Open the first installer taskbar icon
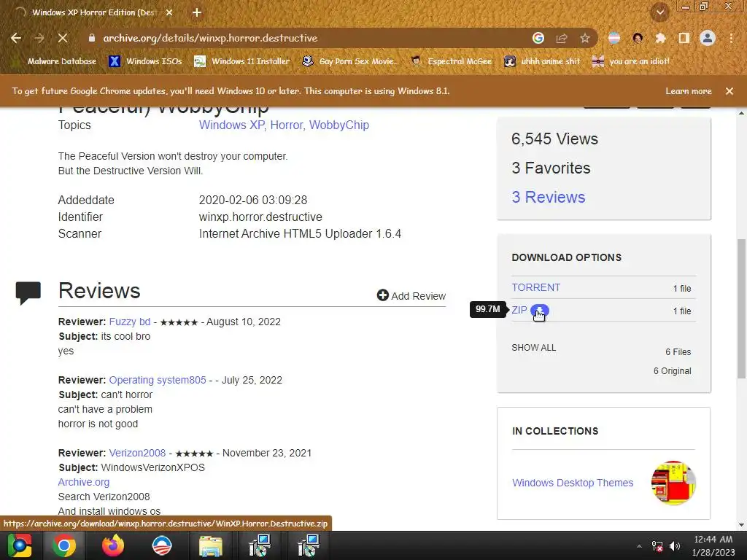This screenshot has width=747, height=560. pos(260,545)
